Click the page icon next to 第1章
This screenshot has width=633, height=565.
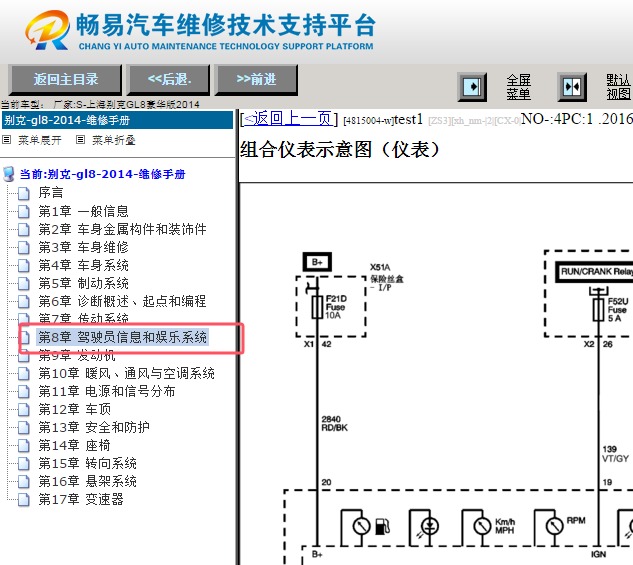click(24, 211)
